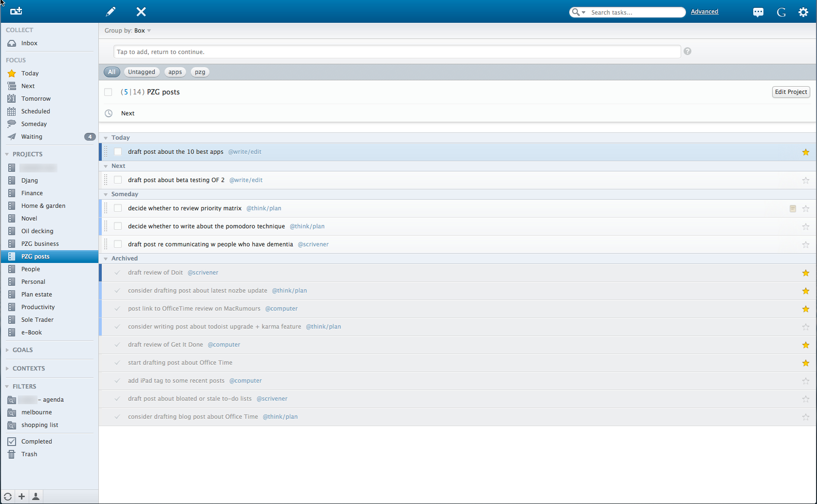Click the X delete icon in toolbar
The width and height of the screenshot is (817, 504).
point(141,12)
